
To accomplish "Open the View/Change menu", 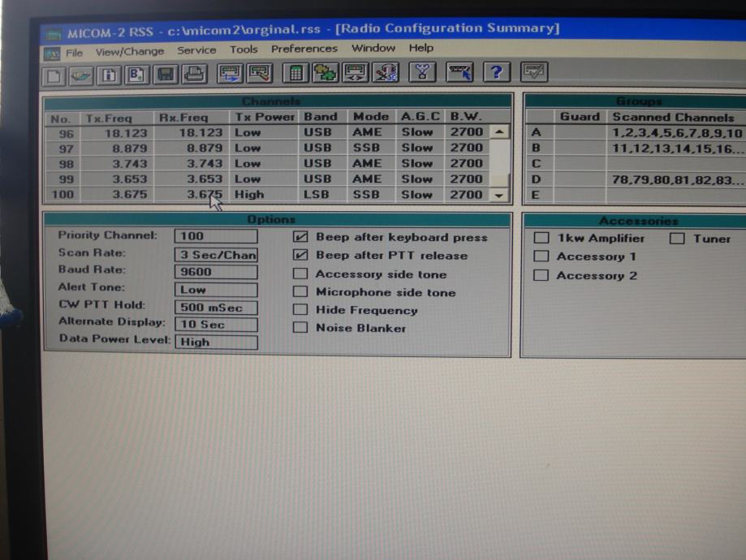I will pos(129,51).
